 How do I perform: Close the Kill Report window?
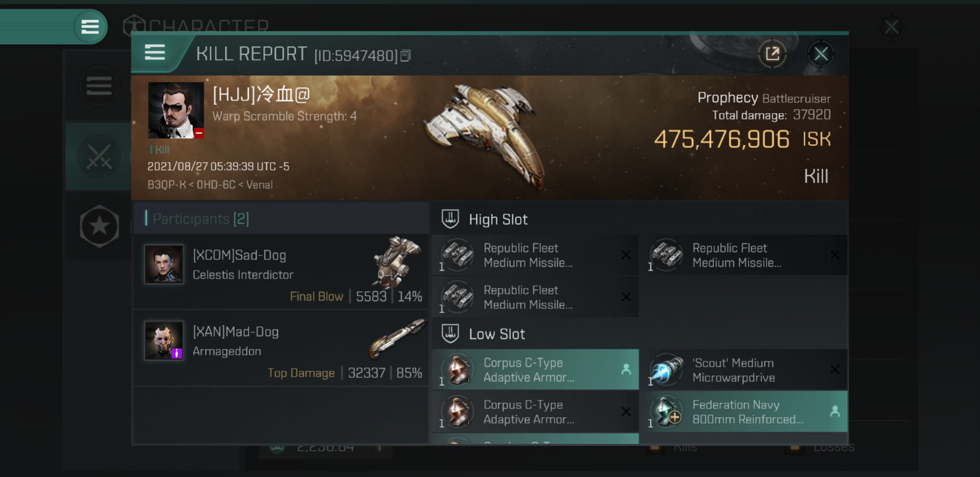821,54
